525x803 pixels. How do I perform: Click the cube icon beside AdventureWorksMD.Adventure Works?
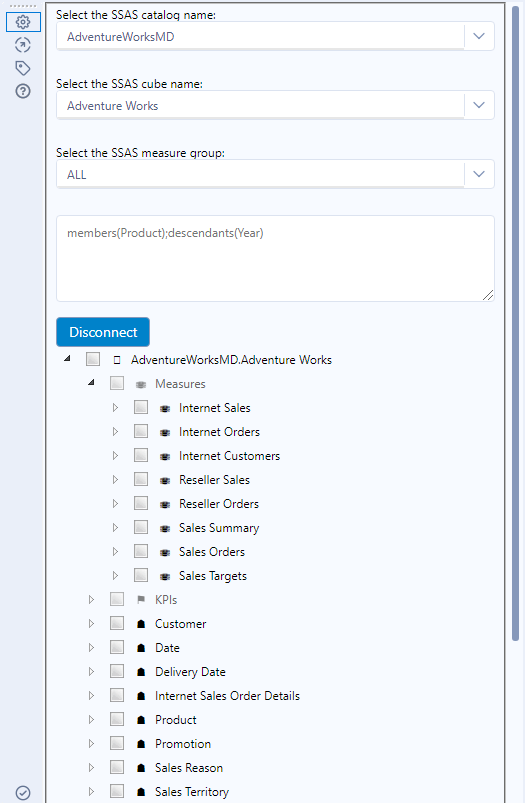point(117,360)
